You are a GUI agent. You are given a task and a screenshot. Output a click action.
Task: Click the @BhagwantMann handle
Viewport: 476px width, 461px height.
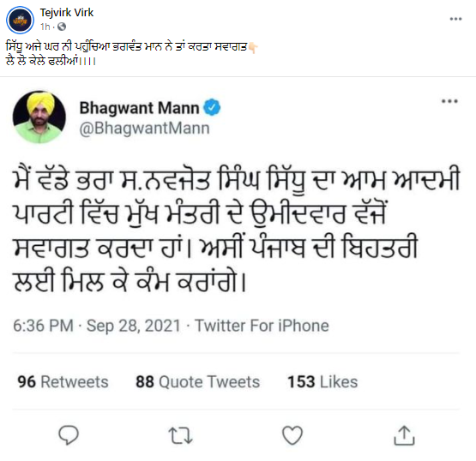click(x=144, y=129)
